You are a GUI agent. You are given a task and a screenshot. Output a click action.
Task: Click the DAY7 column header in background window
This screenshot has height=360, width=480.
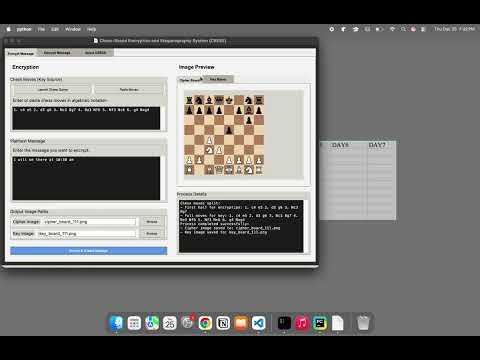point(377,145)
